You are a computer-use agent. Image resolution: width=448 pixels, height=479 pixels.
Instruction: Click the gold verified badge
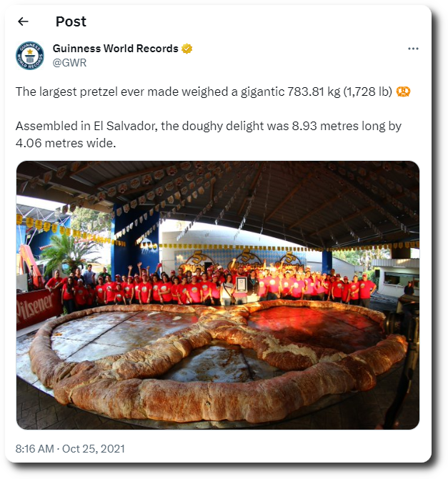(187, 49)
